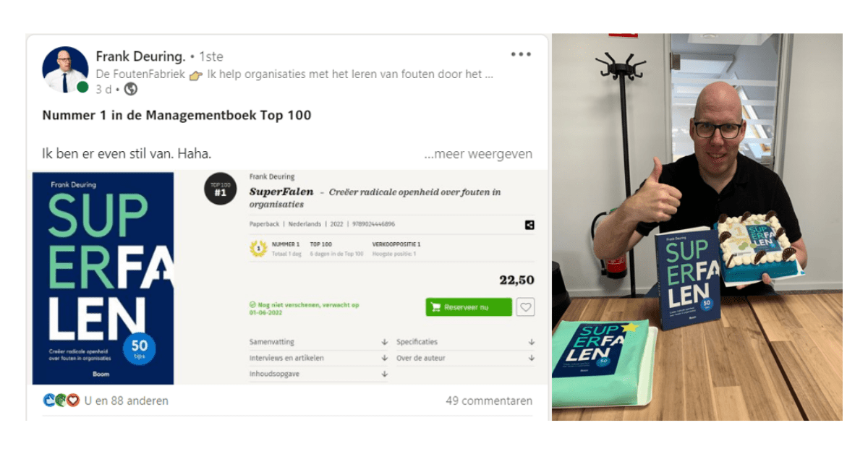Open the three-dot post options menu
The image size is (868, 454).
click(x=521, y=54)
